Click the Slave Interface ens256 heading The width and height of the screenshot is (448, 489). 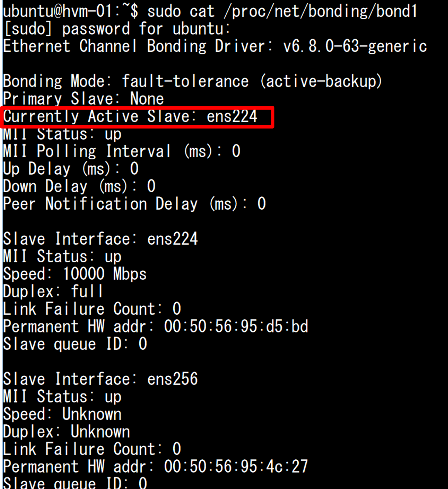click(101, 379)
